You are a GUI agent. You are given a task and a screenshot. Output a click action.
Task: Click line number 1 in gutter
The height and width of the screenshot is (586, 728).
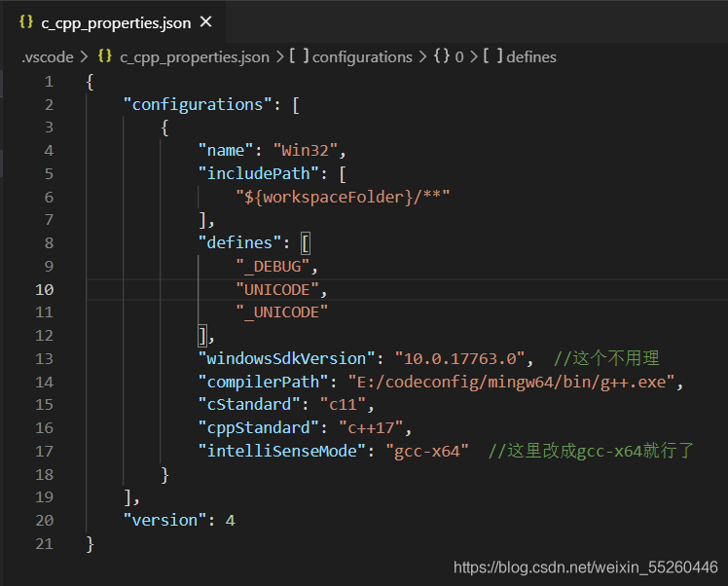pos(49,82)
